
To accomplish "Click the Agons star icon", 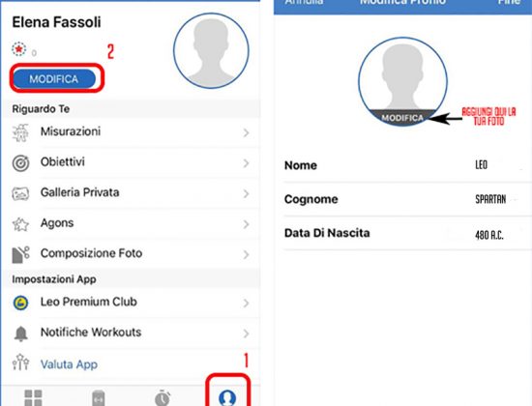I will point(20,224).
